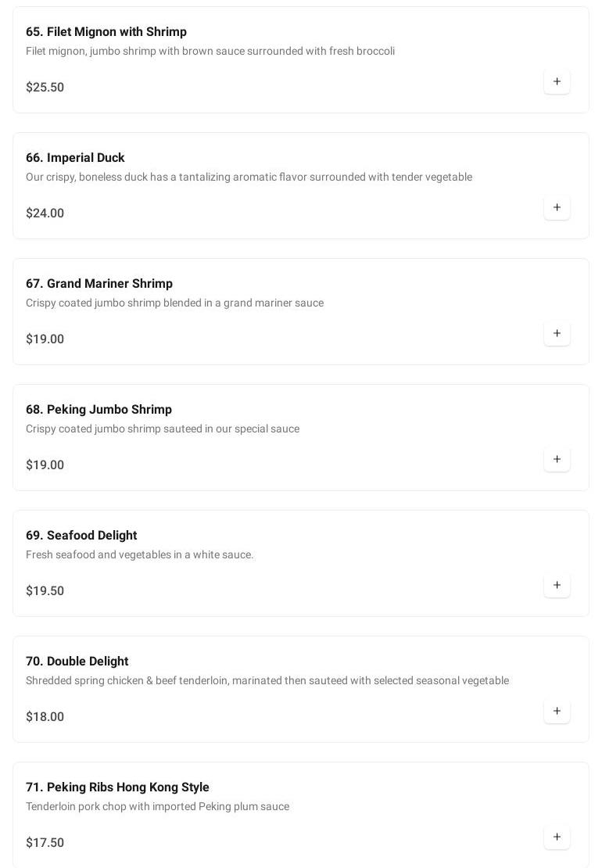Add Filet Mignon with Shrimp to order
The image size is (602, 868).
[x=557, y=81]
